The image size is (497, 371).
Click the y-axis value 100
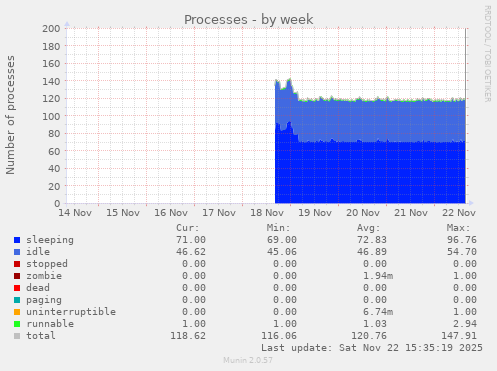51,116
